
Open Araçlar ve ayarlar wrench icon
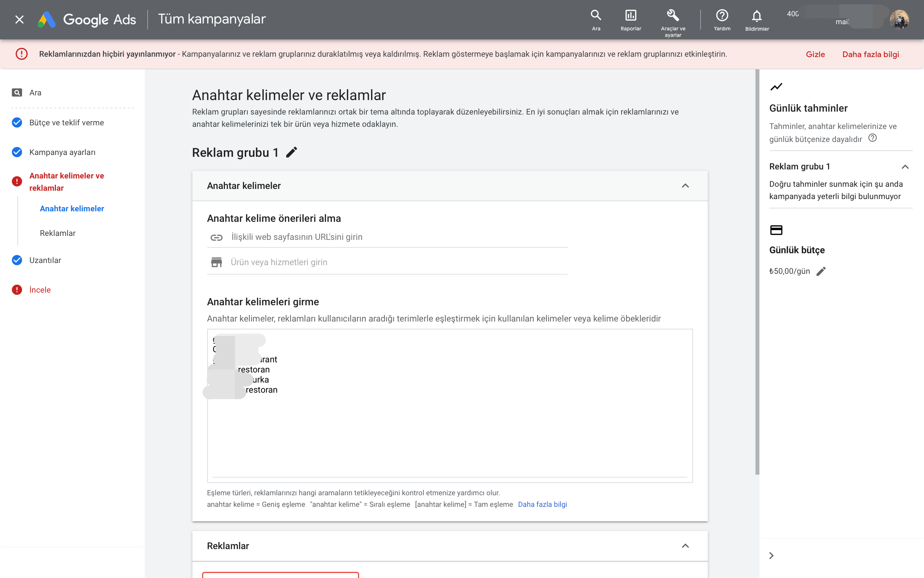point(673,23)
